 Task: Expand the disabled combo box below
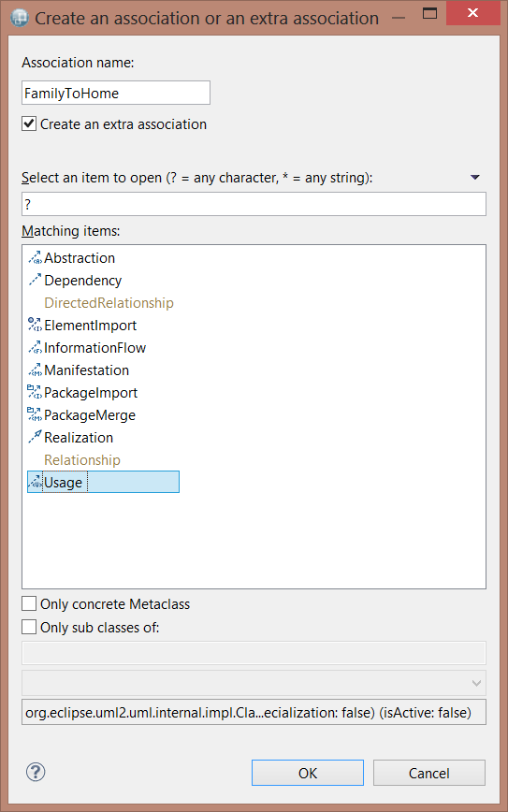pos(254,683)
